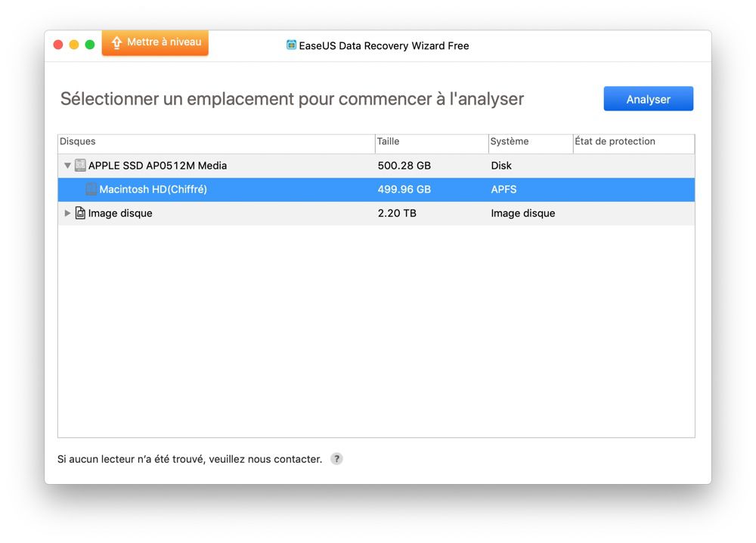The image size is (756, 543).
Task: Select the APPLE SSD AP0512M Media row
Action: click(x=376, y=166)
